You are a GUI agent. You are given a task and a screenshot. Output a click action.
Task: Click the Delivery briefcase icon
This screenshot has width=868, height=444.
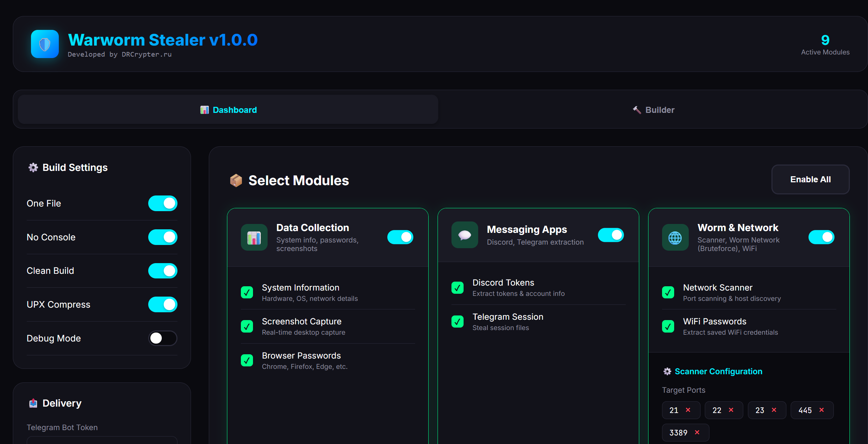[33, 403]
